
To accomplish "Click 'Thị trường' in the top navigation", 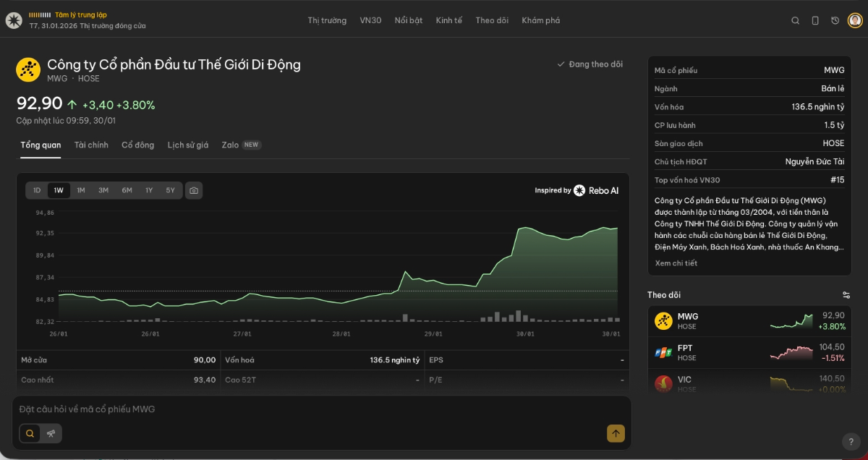I will coord(326,20).
